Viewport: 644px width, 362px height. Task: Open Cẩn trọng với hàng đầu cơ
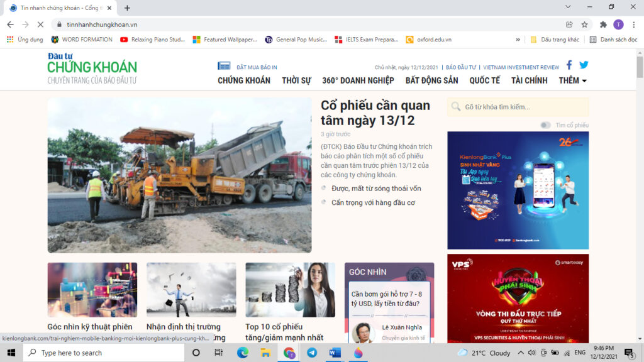374,203
